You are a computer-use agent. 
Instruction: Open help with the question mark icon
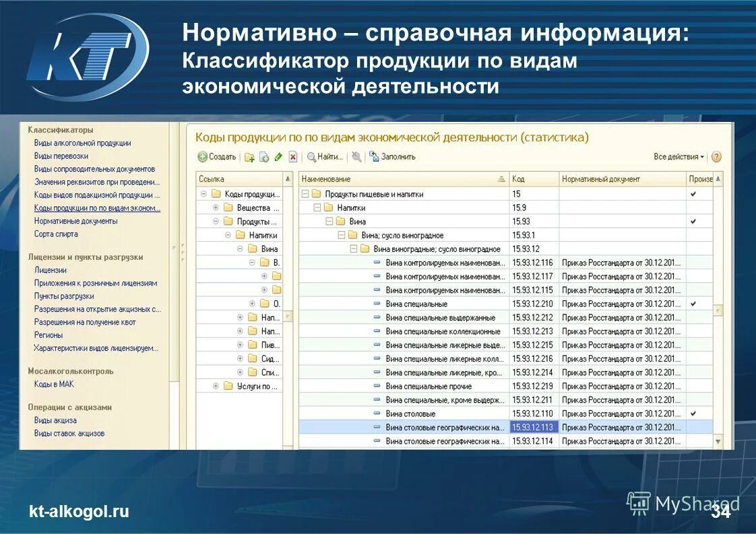pyautogui.click(x=717, y=156)
